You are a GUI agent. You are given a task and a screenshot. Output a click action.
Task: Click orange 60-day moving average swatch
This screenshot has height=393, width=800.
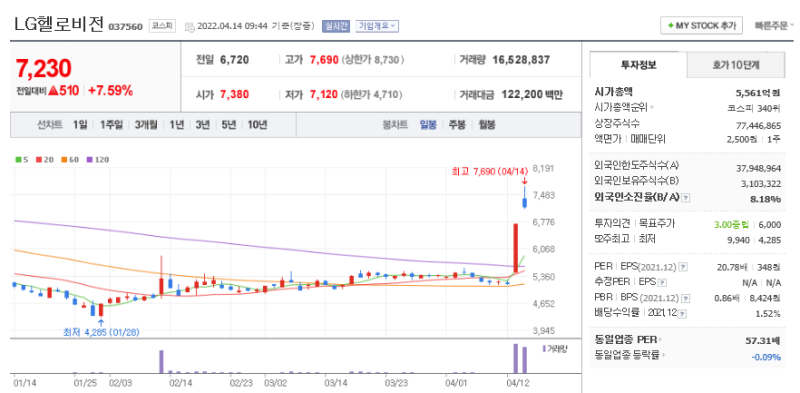pyautogui.click(x=64, y=160)
